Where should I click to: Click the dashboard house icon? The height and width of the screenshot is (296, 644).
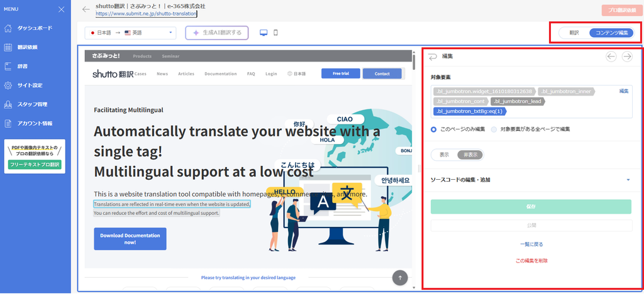pos(8,28)
